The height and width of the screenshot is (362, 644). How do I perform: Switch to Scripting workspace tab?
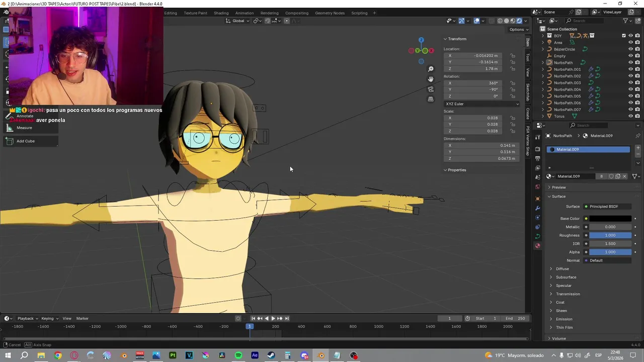[359, 13]
